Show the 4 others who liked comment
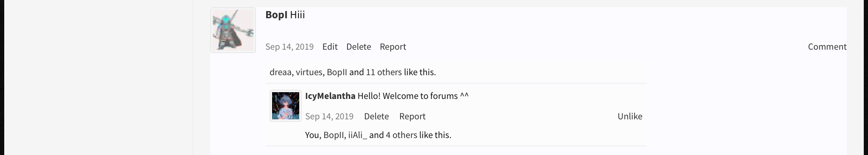This screenshot has width=868, height=155. [401, 135]
